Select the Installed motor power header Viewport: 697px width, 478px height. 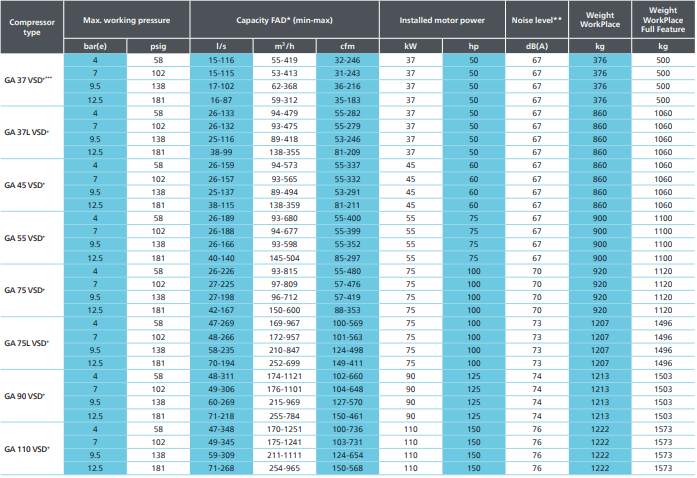pyautogui.click(x=442, y=20)
